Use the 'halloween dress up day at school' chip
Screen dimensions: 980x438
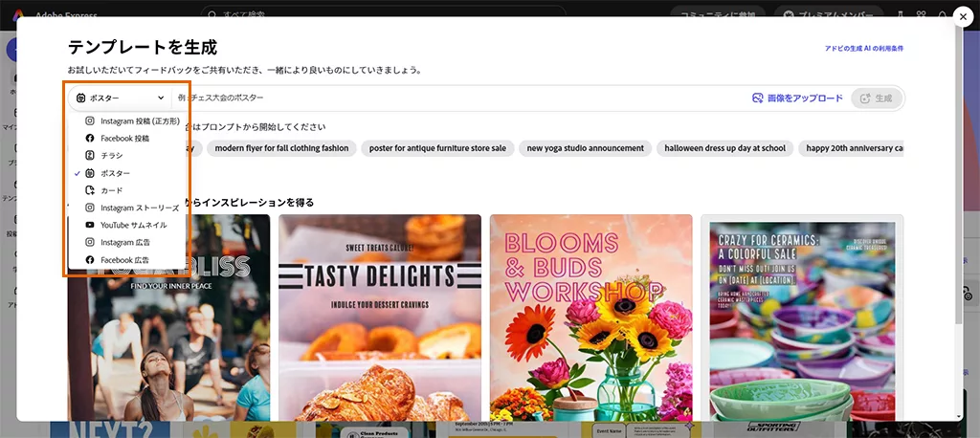(x=725, y=148)
